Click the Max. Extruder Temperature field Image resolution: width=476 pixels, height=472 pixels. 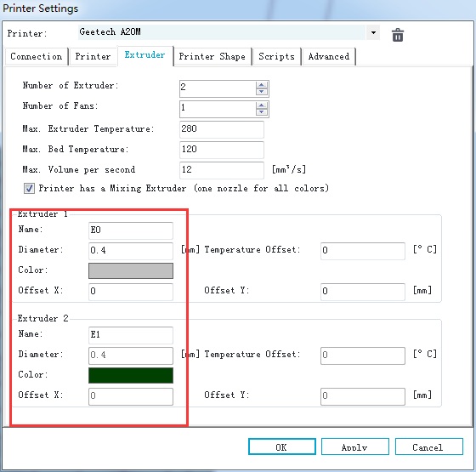coord(222,129)
